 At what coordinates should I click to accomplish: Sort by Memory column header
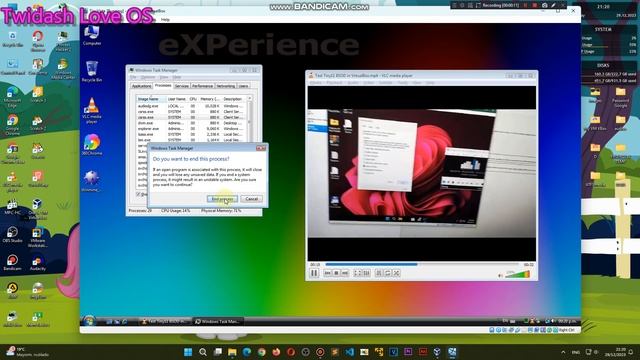pos(210,99)
